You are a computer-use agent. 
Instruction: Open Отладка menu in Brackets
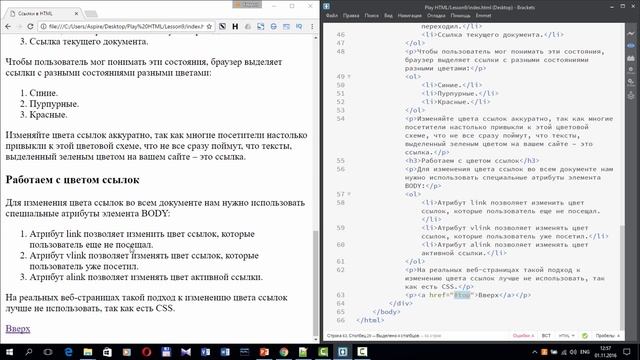coord(436,16)
